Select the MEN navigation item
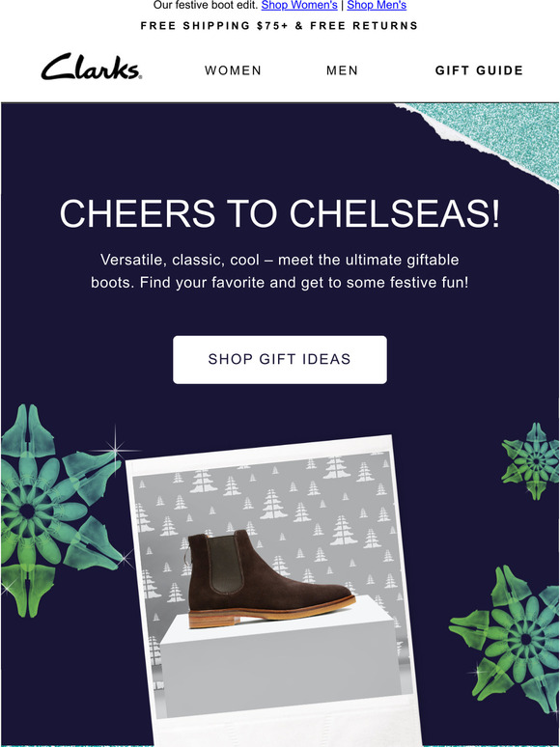Viewport: 560px width, 747px height. point(342,70)
